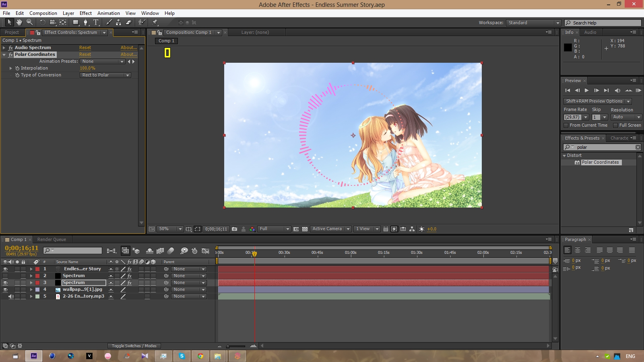This screenshot has width=644, height=362.
Task: Toggle the transparency grid icon
Action: coord(305,229)
